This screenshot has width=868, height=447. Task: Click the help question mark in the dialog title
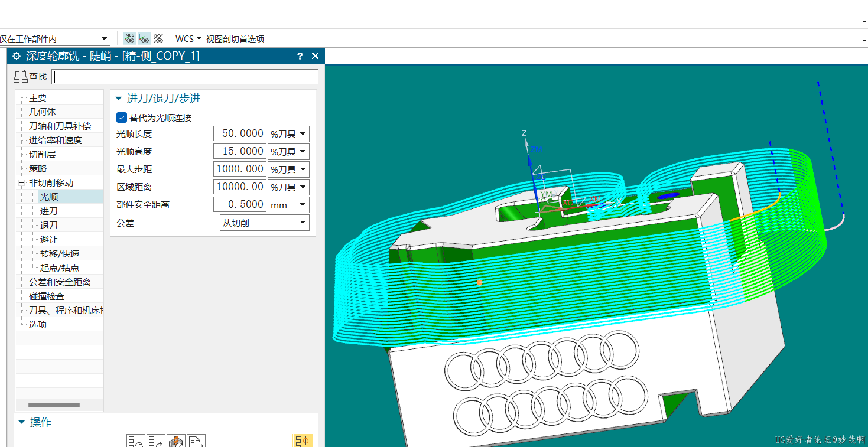pyautogui.click(x=300, y=56)
